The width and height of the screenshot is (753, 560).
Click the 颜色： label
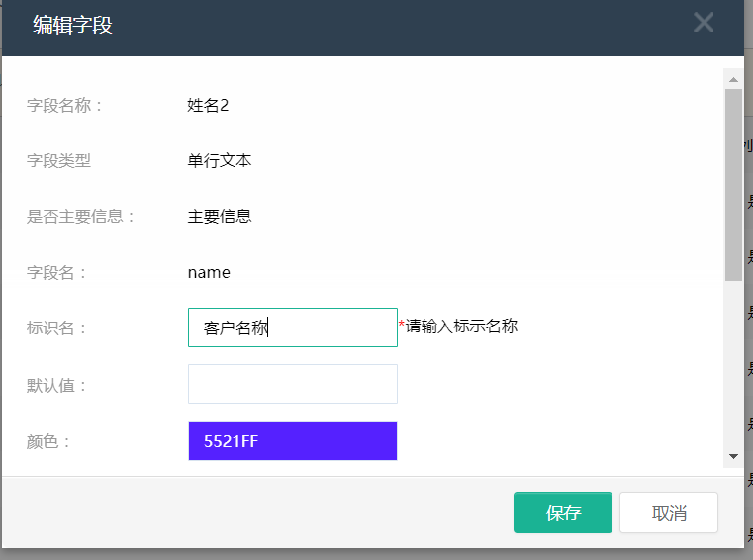(48, 441)
